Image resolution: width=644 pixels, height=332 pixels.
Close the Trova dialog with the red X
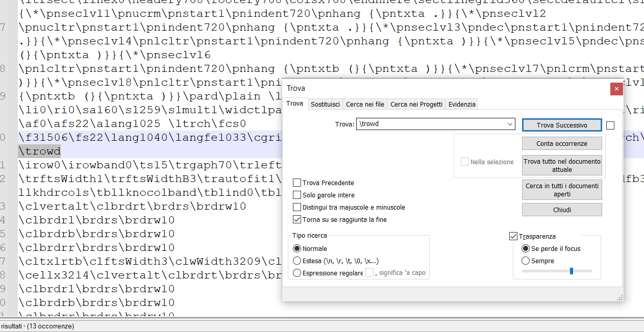(x=616, y=89)
